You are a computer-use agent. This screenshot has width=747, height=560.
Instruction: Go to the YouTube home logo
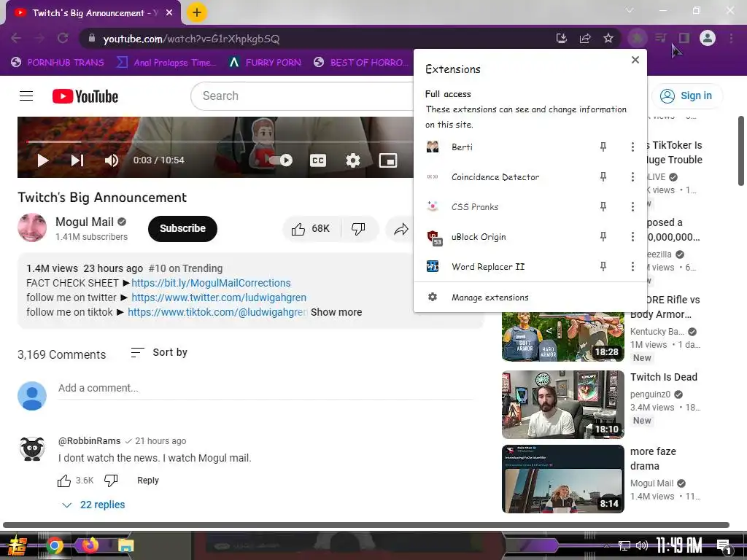tap(85, 96)
